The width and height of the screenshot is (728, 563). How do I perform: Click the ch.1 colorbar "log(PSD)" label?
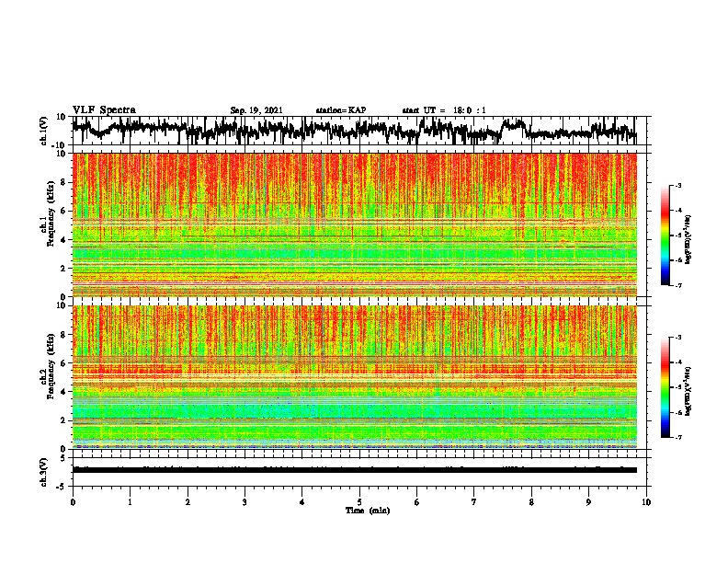688,239
